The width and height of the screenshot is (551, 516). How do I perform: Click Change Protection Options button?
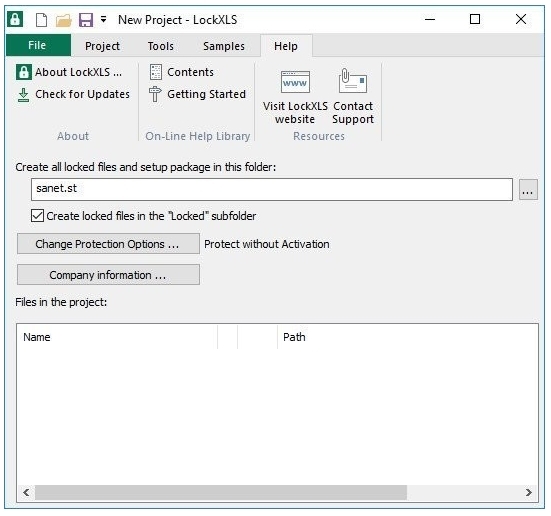coord(108,244)
